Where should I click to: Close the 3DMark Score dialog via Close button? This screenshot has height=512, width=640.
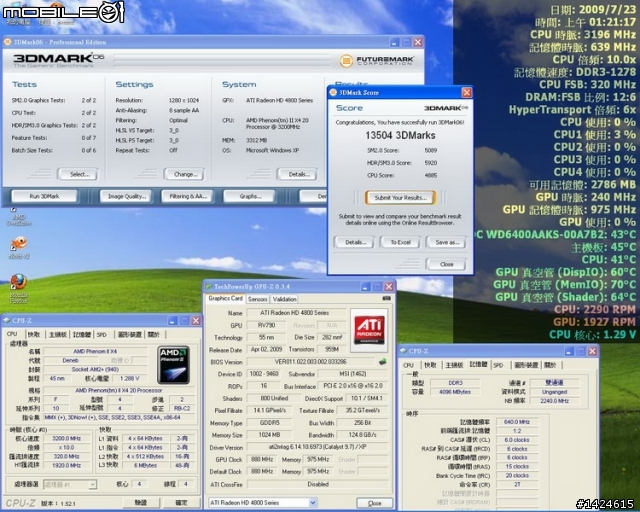click(446, 264)
